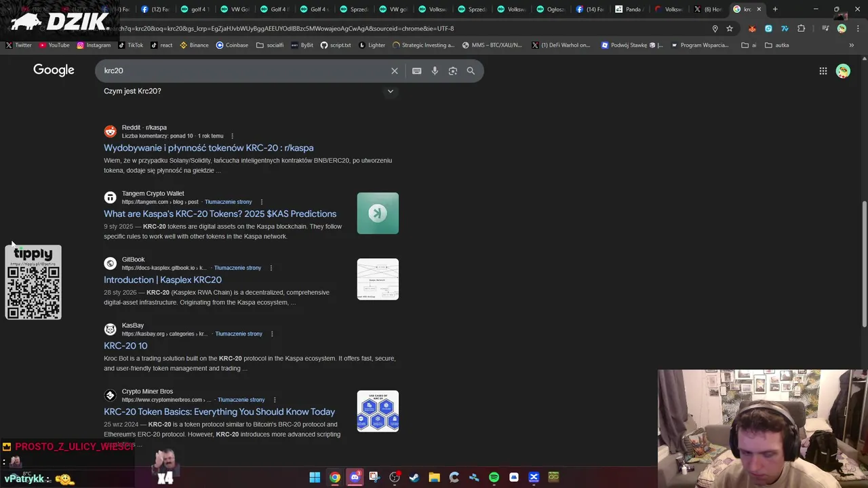The height and width of the screenshot is (488, 868).
Task: Click the location icon in the address bar
Action: (x=715, y=28)
